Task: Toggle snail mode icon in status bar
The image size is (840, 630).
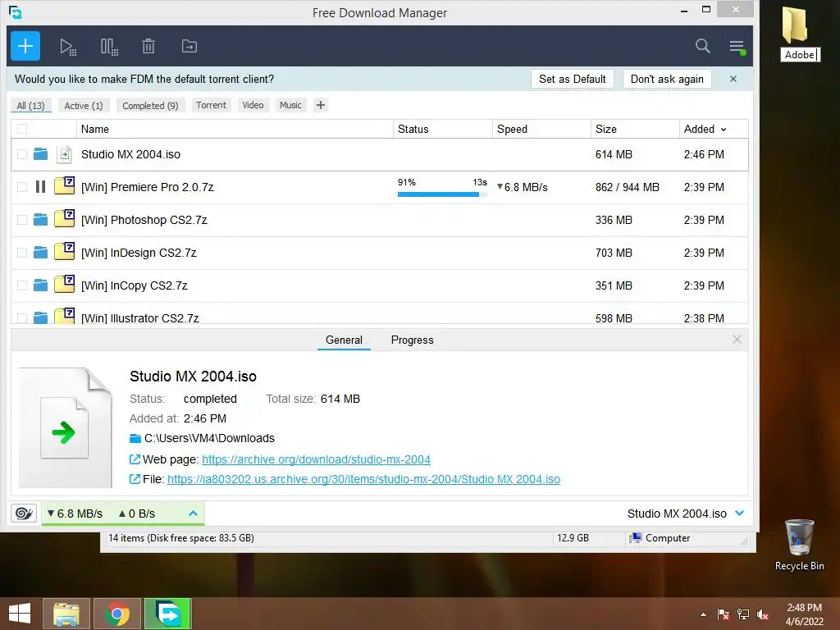Action: tap(24, 514)
